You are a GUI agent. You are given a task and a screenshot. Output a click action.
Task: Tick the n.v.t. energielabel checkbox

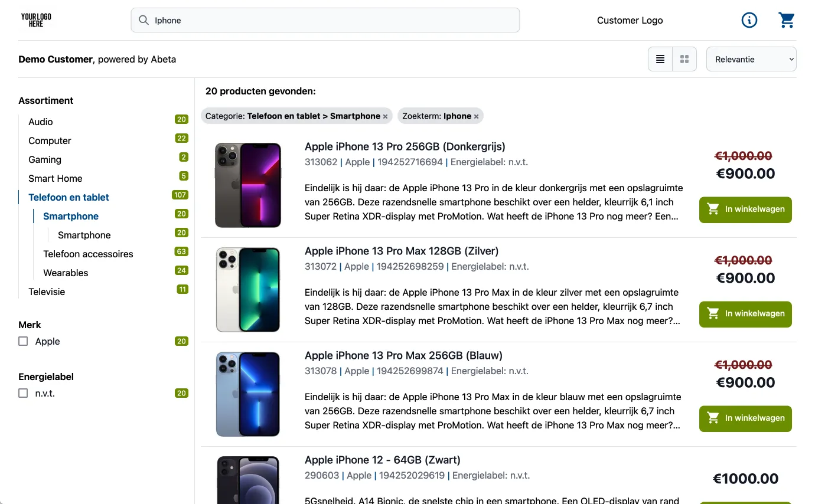click(23, 393)
